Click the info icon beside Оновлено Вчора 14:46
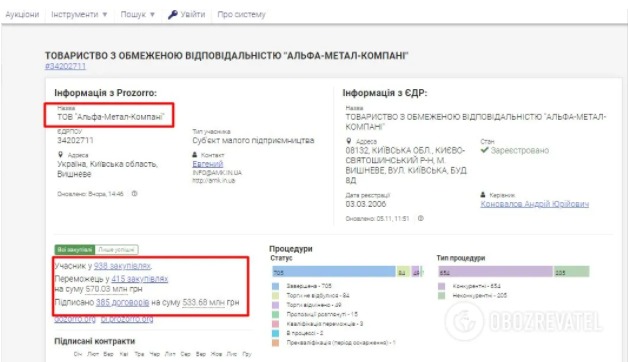 (x=135, y=194)
